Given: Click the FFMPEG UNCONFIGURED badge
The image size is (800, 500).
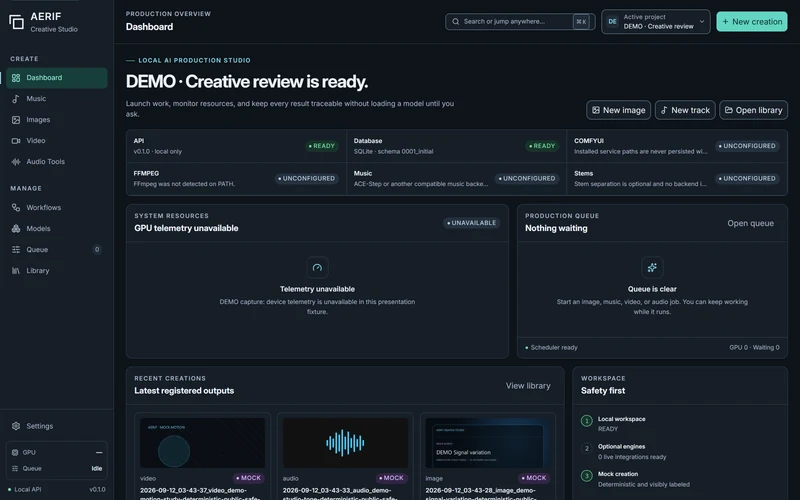Looking at the screenshot, I should 306,179.
